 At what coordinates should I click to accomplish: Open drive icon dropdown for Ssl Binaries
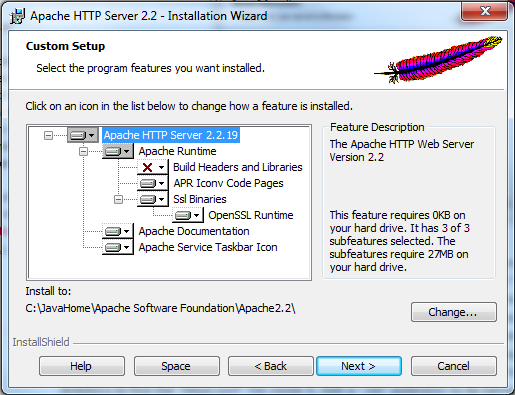click(153, 199)
